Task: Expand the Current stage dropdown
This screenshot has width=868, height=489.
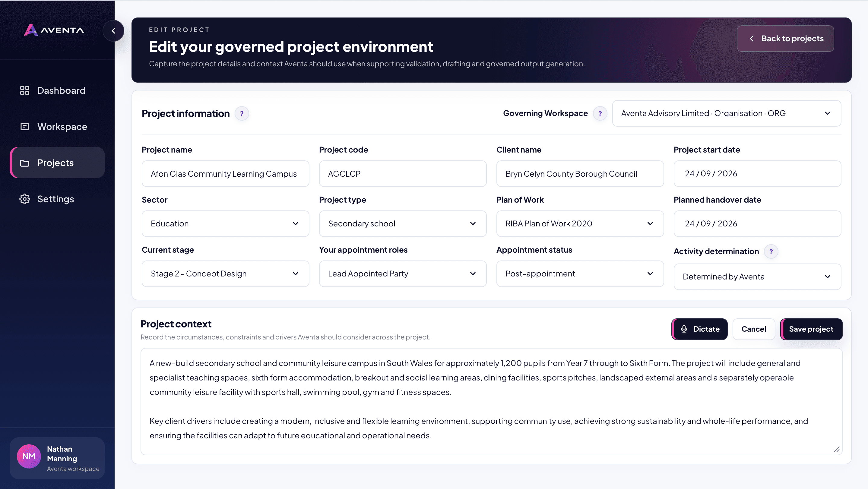Action: (225, 274)
